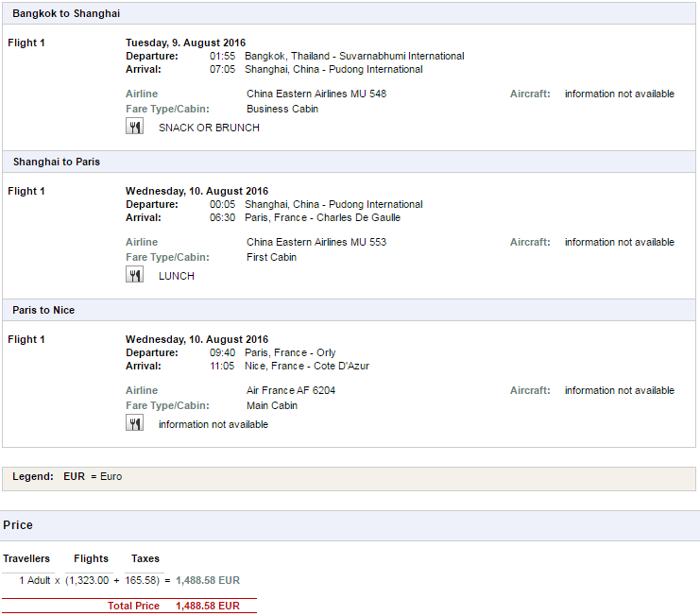
Task: Click arrival time 06:30
Action: (x=222, y=218)
